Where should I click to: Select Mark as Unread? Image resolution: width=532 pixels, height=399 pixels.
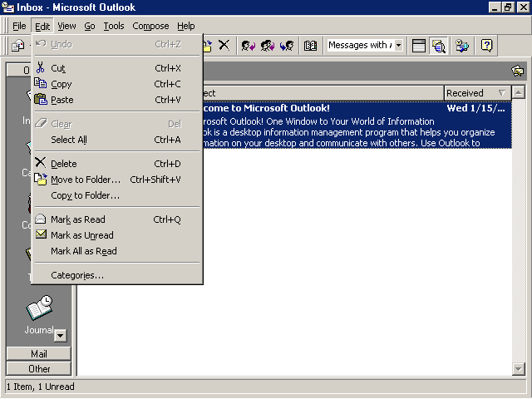pos(117,235)
